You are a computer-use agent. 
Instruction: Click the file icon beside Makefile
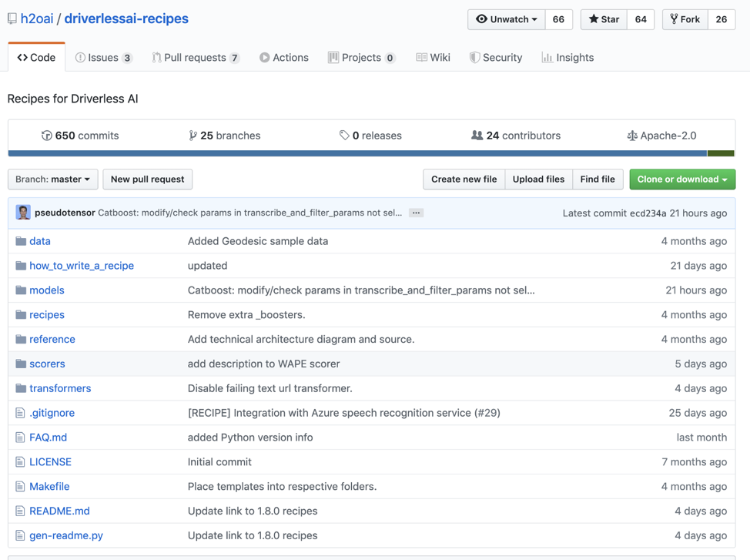click(21, 486)
